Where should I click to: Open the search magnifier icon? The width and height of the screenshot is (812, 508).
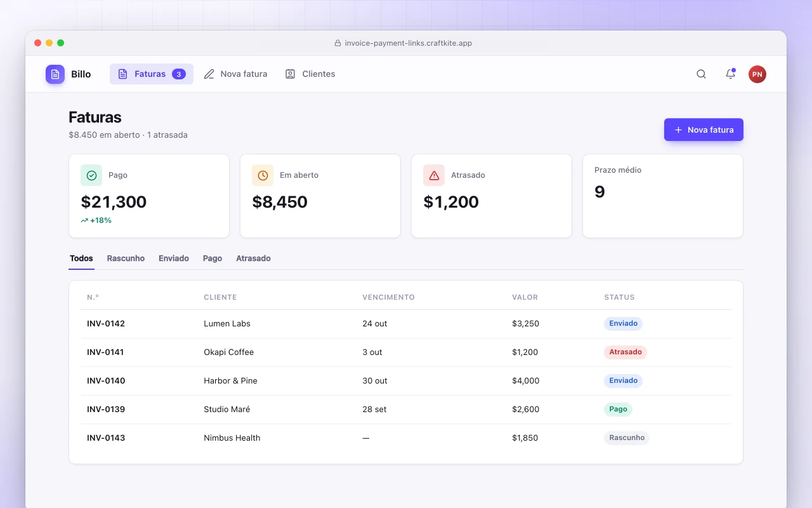pos(701,74)
